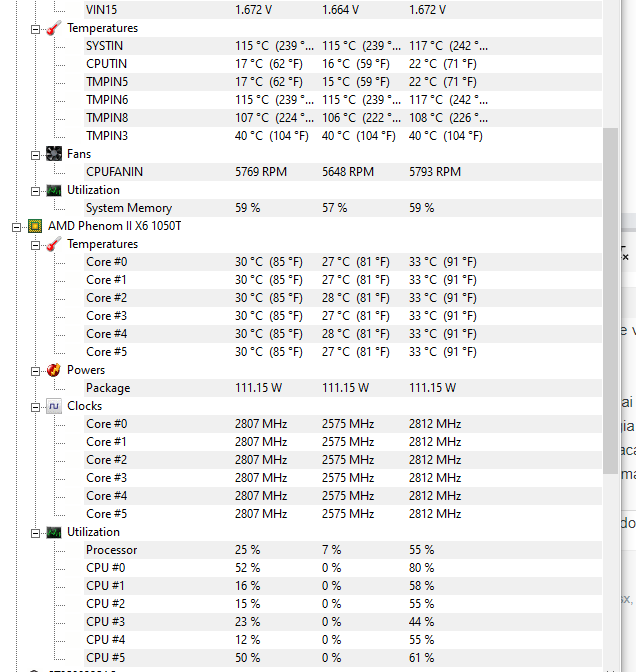The width and height of the screenshot is (636, 672).
Task: Collapse the AMD Phenom II X6 1050T node
Action: tap(16, 228)
